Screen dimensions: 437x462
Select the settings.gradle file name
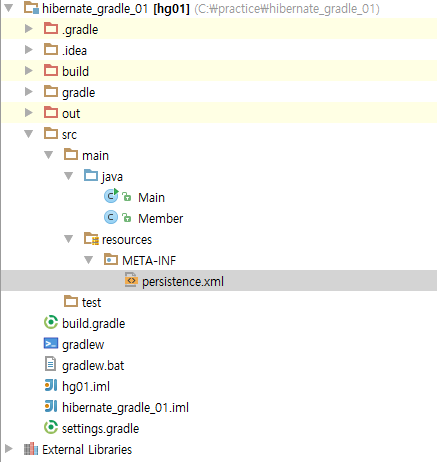(x=100, y=429)
